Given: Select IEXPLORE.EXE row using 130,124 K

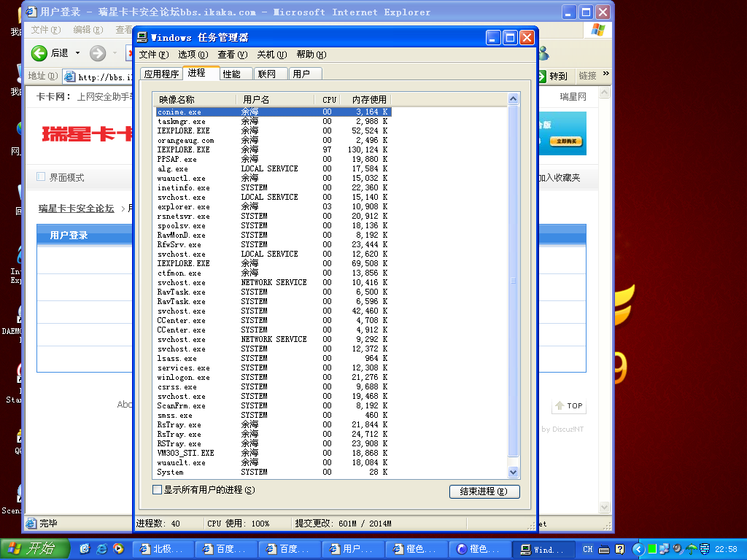Looking at the screenshot, I should pyautogui.click(x=274, y=150).
